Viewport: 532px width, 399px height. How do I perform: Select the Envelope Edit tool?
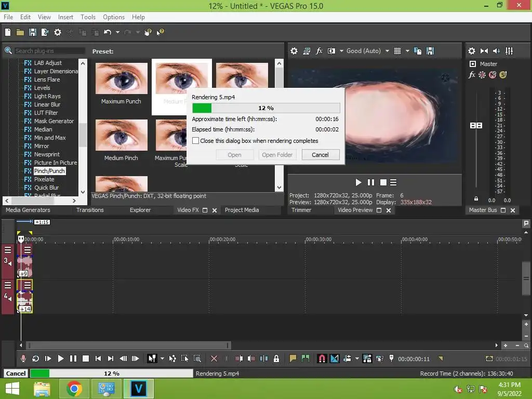172,358
